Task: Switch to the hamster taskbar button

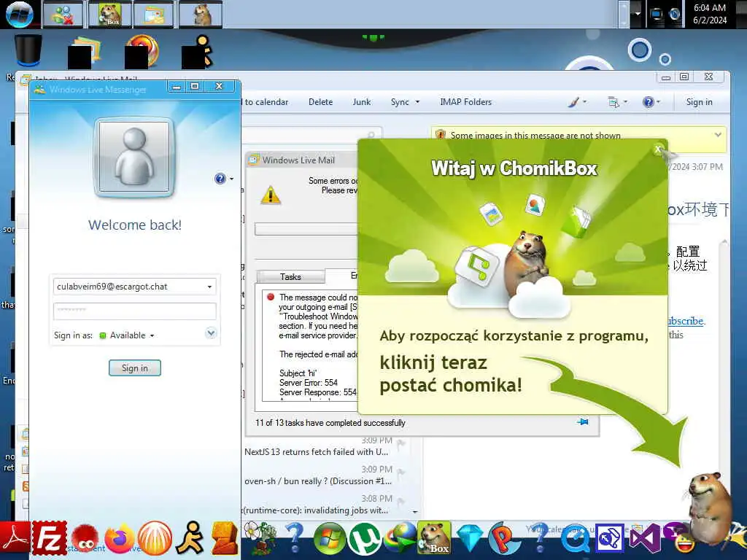Action: [201, 15]
